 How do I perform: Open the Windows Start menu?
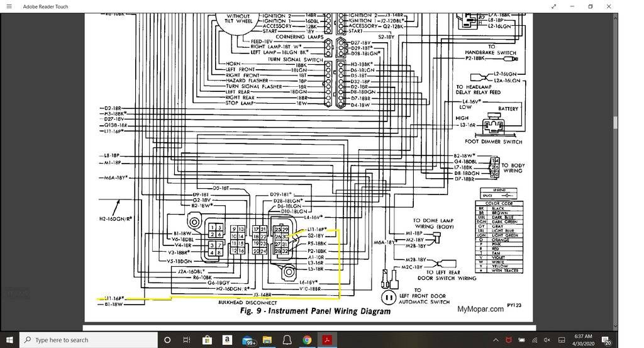(x=9, y=340)
